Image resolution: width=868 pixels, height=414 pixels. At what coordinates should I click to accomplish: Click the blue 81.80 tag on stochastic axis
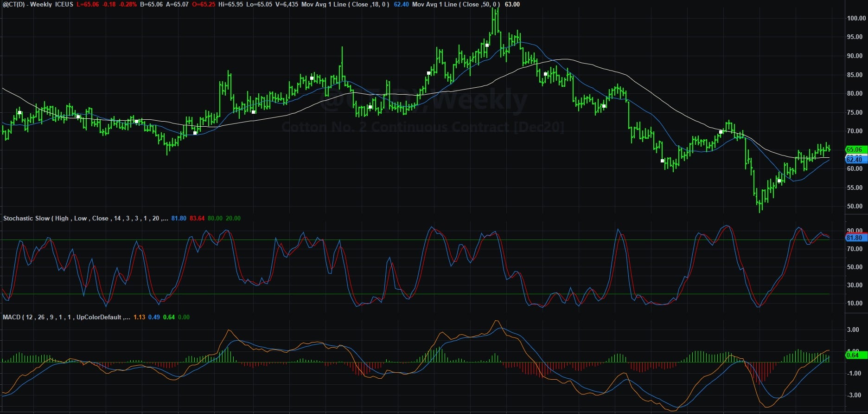pos(855,238)
